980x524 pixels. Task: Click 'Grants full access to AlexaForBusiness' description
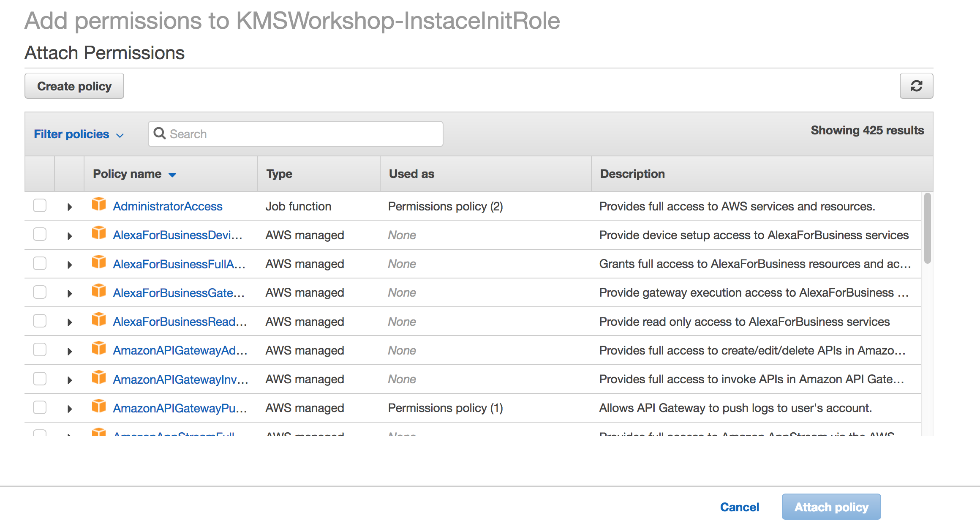click(755, 264)
